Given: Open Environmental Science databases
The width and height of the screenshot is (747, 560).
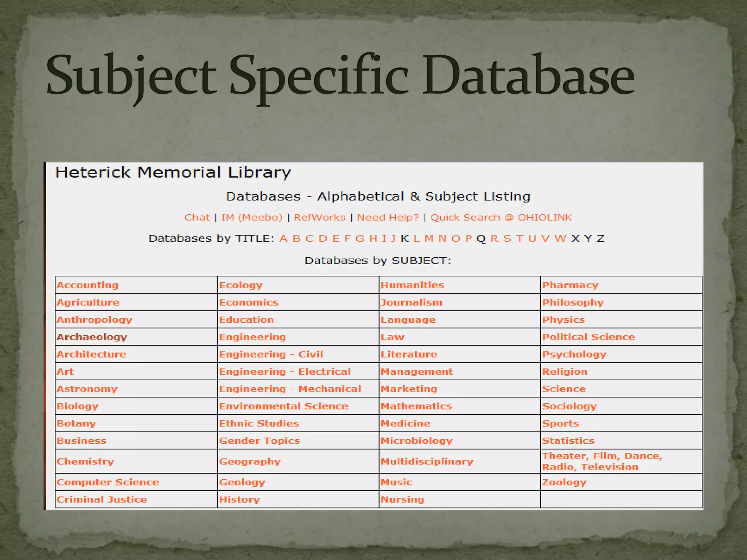Looking at the screenshot, I should pyautogui.click(x=283, y=406).
